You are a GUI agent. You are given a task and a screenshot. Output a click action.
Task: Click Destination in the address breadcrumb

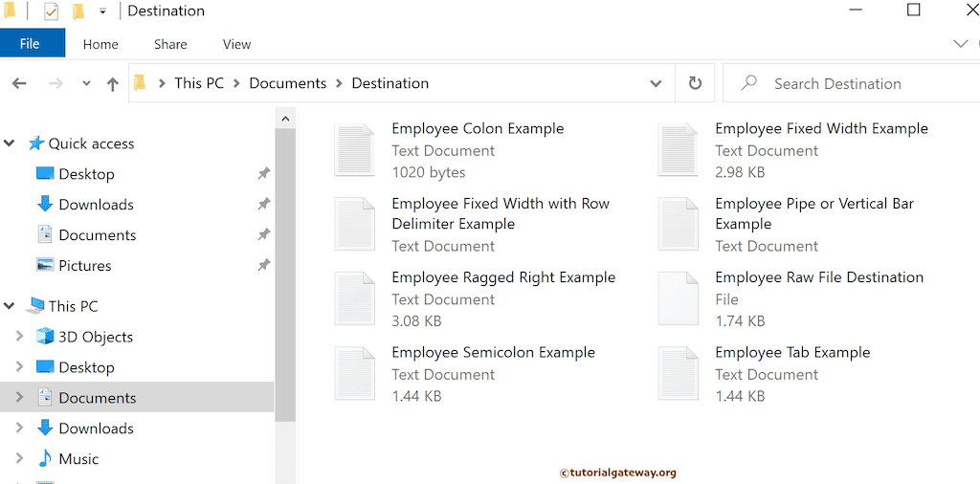point(390,83)
